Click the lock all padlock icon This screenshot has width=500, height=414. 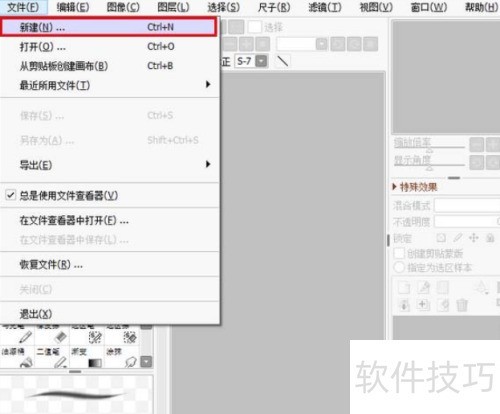490,238
